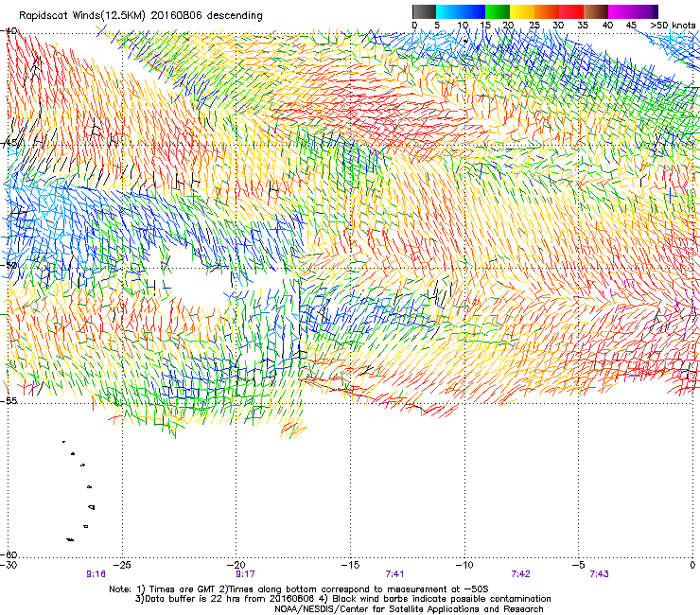
Task: Click the dark purple 45–50 knots legend color
Action: tap(645, 11)
